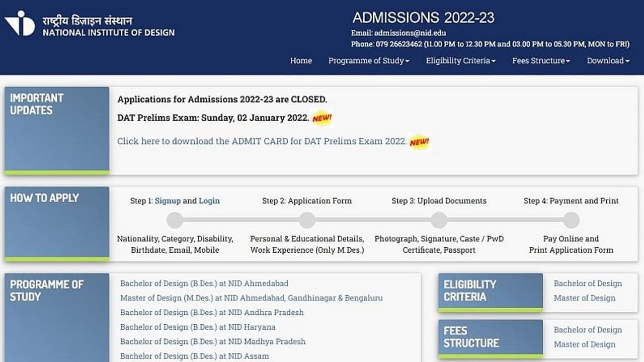Open B.Des. at NID Ahmedabad link

204,284
